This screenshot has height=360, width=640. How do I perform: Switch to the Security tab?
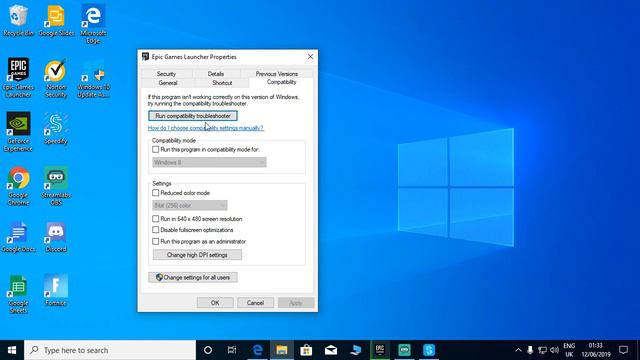[166, 74]
